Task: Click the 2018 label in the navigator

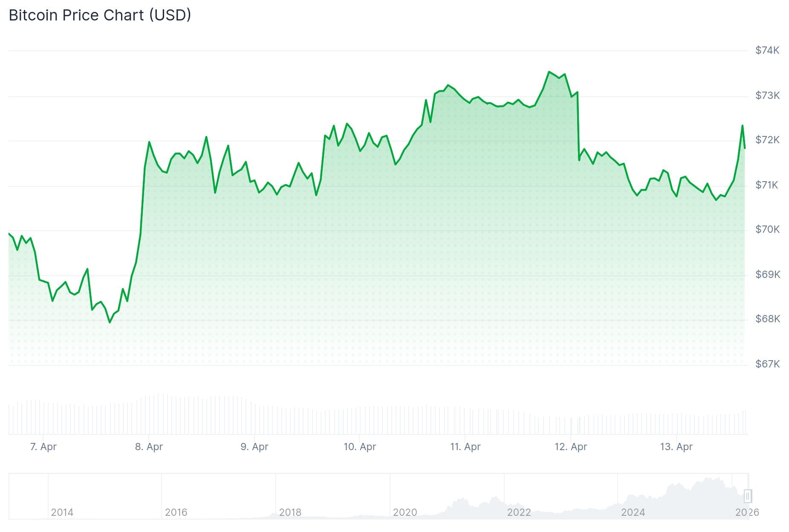Action: coord(290,512)
